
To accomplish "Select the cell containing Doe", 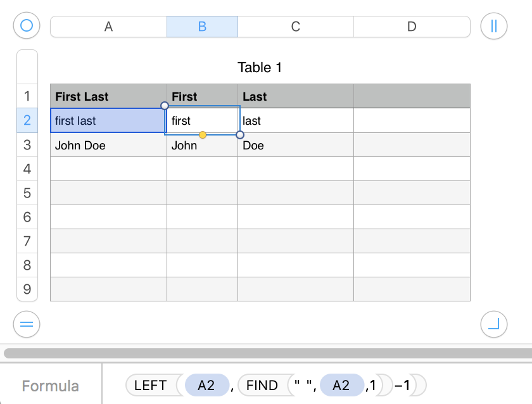I will [295, 146].
